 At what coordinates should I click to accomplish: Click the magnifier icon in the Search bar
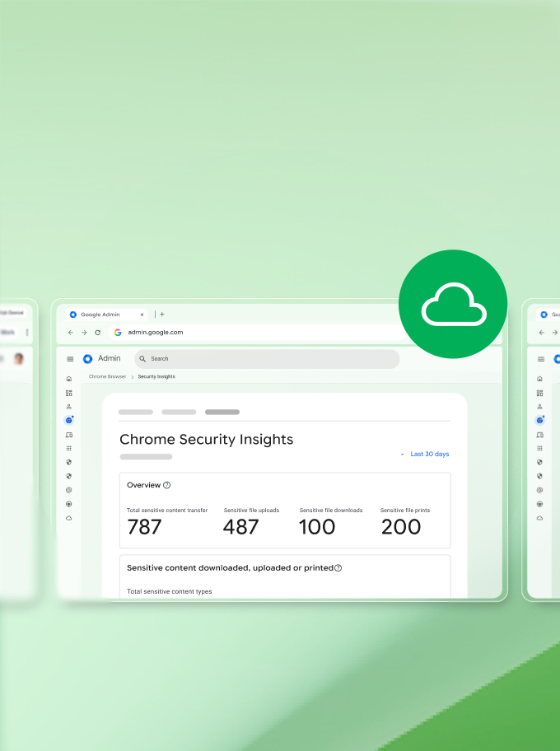point(142,359)
